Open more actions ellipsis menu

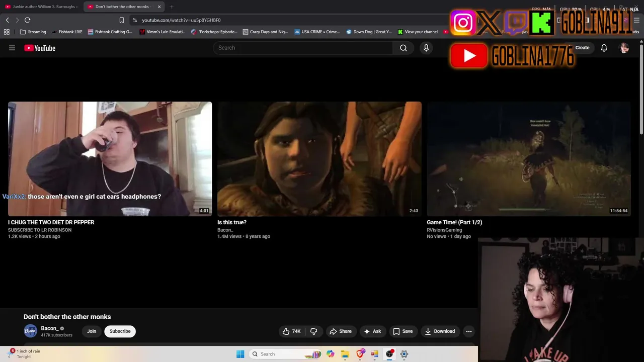469,331
